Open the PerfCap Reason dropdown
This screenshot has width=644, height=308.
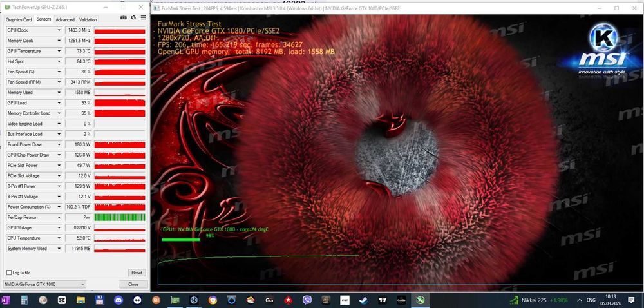(59, 217)
